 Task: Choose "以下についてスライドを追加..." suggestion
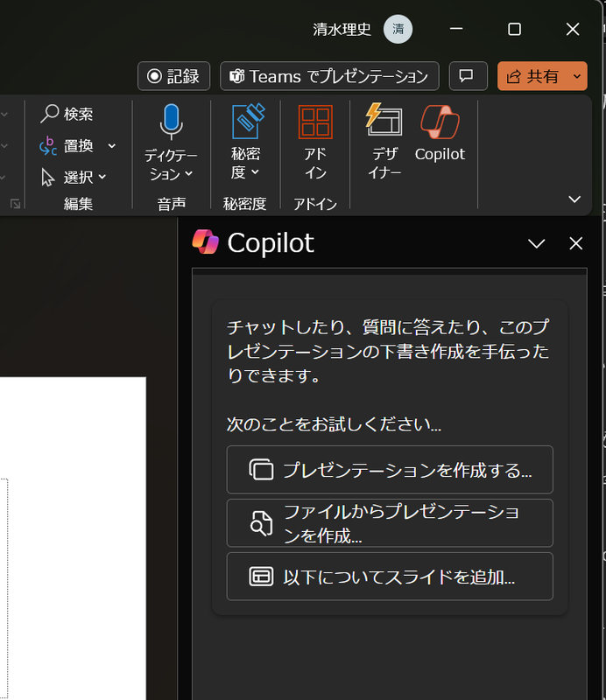tap(390, 577)
